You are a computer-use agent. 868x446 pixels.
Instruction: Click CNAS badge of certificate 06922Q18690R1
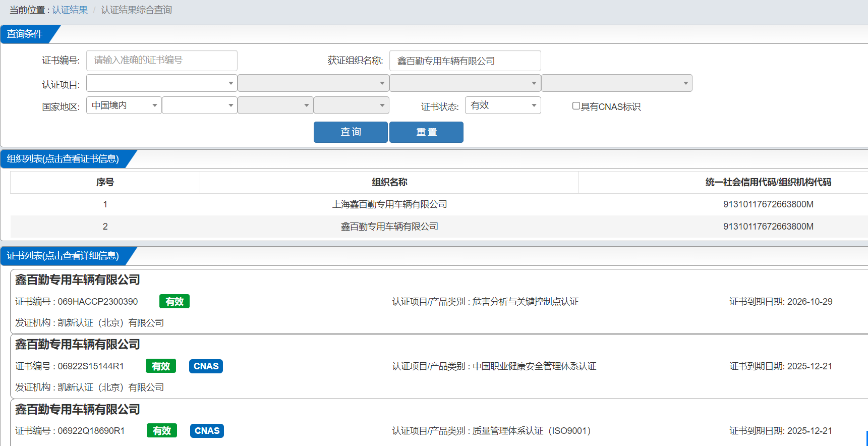[207, 431]
